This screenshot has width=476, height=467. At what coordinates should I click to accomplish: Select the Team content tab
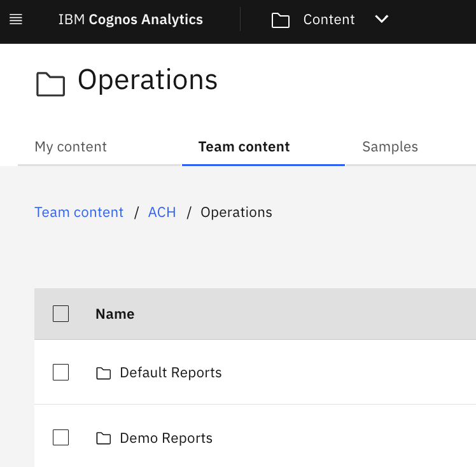[244, 147]
